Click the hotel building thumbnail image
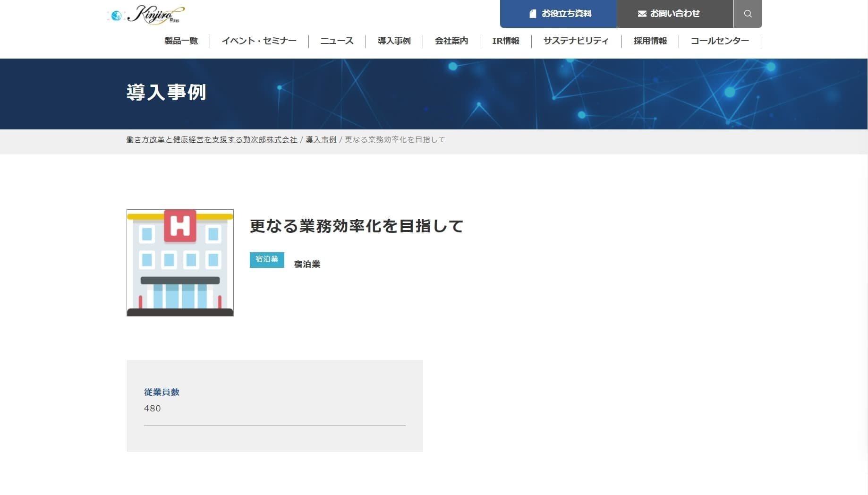Screen dimensions: 868x495 tap(180, 263)
